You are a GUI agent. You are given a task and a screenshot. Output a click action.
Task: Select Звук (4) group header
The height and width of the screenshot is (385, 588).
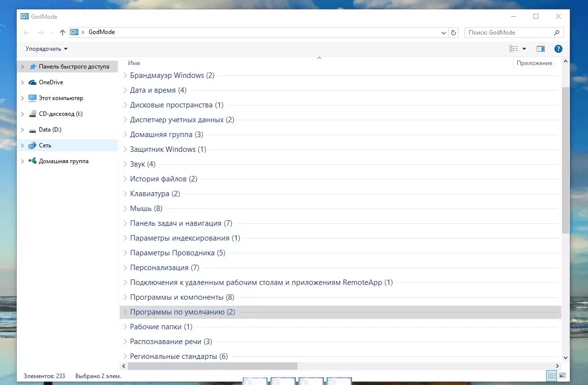tap(142, 164)
